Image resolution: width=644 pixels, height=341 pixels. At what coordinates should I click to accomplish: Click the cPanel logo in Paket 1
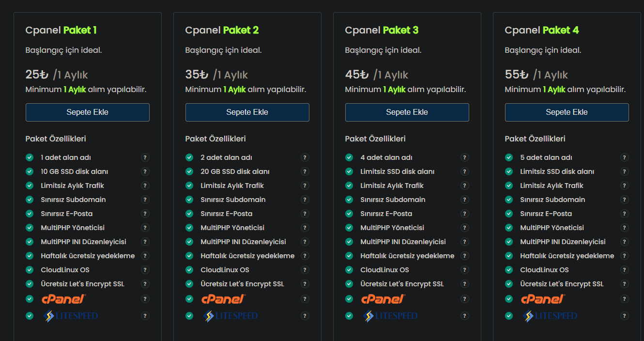tap(63, 299)
